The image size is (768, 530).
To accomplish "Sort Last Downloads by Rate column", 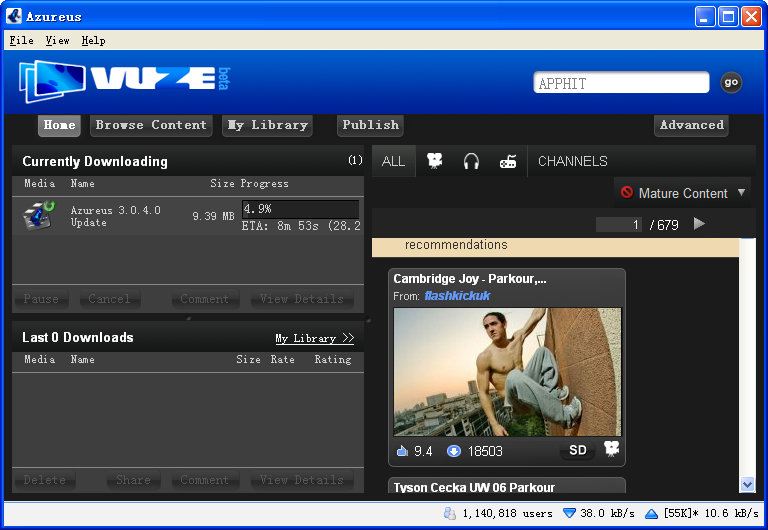I will click(283, 359).
